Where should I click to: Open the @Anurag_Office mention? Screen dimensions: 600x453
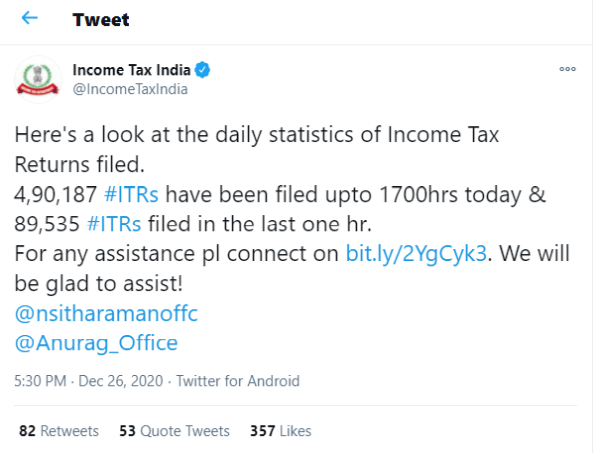[96, 342]
